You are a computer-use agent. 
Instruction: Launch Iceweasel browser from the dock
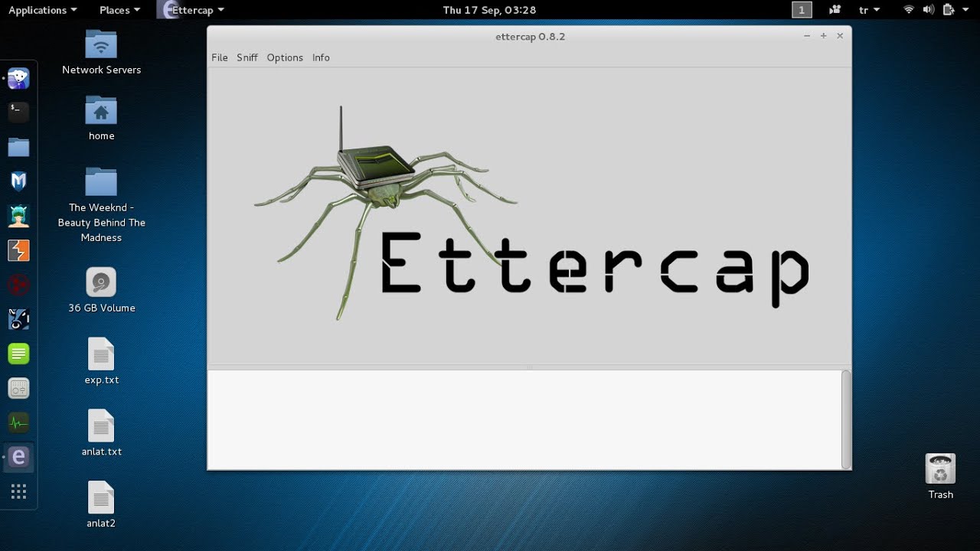(18, 78)
